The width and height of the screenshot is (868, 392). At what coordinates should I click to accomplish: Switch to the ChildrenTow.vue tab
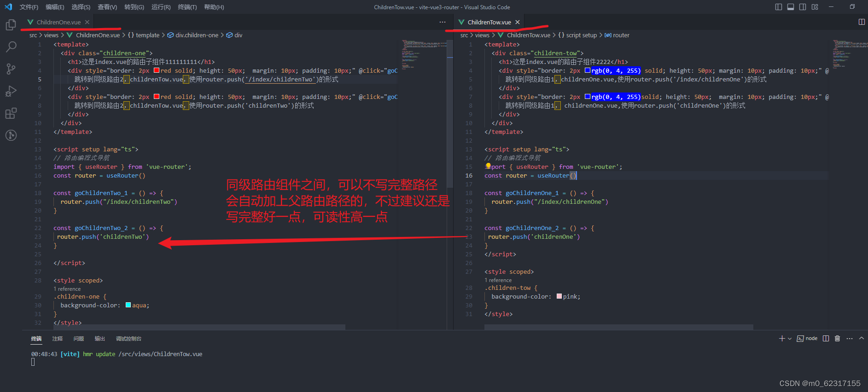click(489, 22)
